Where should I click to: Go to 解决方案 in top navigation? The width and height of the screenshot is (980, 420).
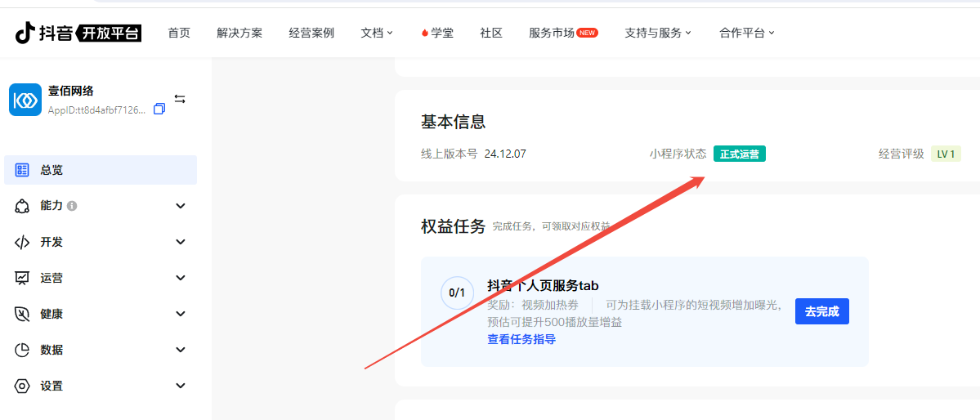tap(239, 33)
